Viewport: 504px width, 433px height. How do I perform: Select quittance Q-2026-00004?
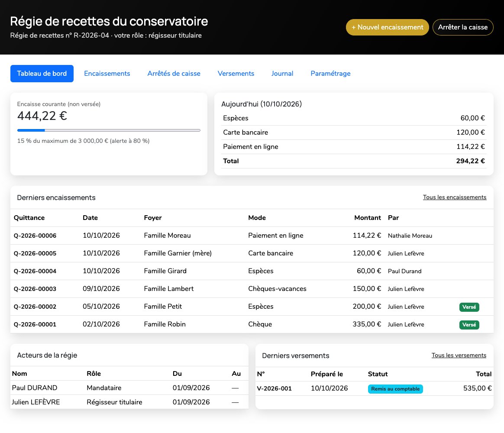pyautogui.click(x=35, y=271)
